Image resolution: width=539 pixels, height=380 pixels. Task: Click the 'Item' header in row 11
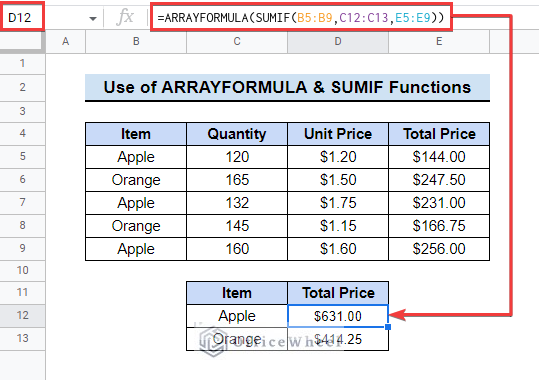coord(237,293)
